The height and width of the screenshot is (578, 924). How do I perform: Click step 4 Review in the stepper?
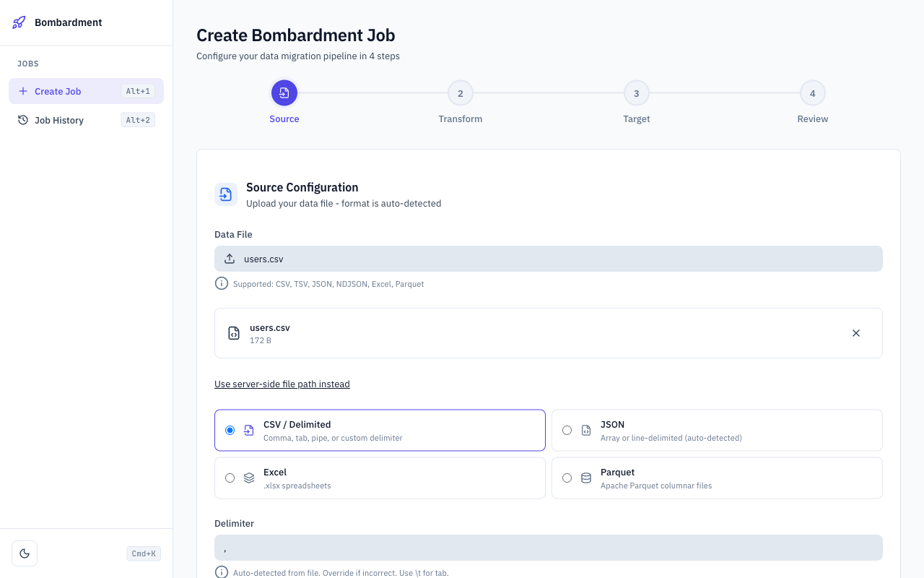[x=812, y=92]
